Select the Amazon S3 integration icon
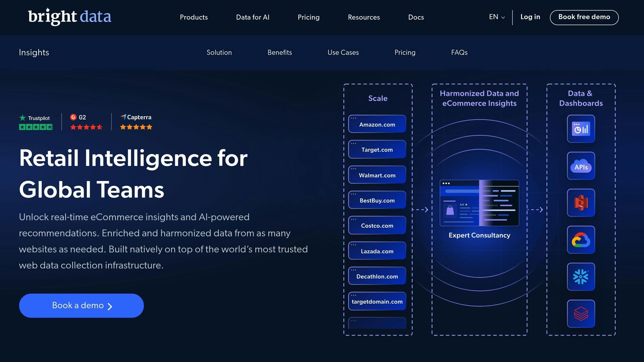 (581, 203)
